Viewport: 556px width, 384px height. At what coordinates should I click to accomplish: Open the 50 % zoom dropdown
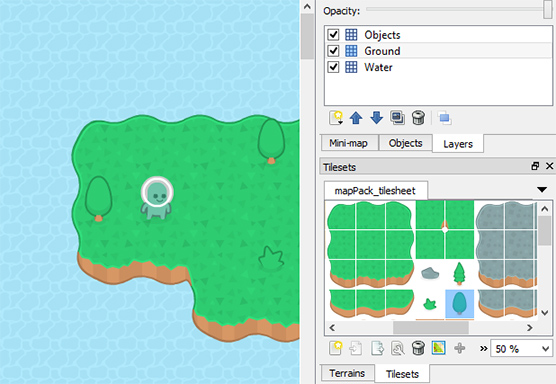521,349
